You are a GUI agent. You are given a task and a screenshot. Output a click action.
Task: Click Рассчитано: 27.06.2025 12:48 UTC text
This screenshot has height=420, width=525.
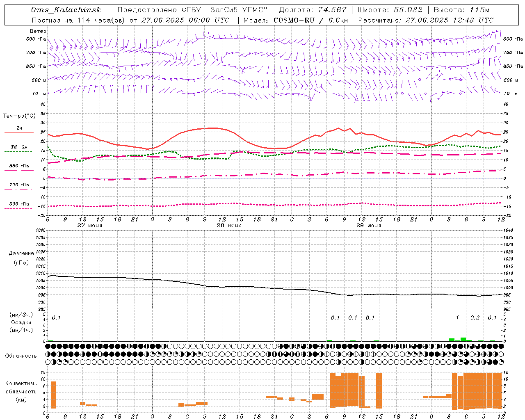pyautogui.click(x=426, y=20)
